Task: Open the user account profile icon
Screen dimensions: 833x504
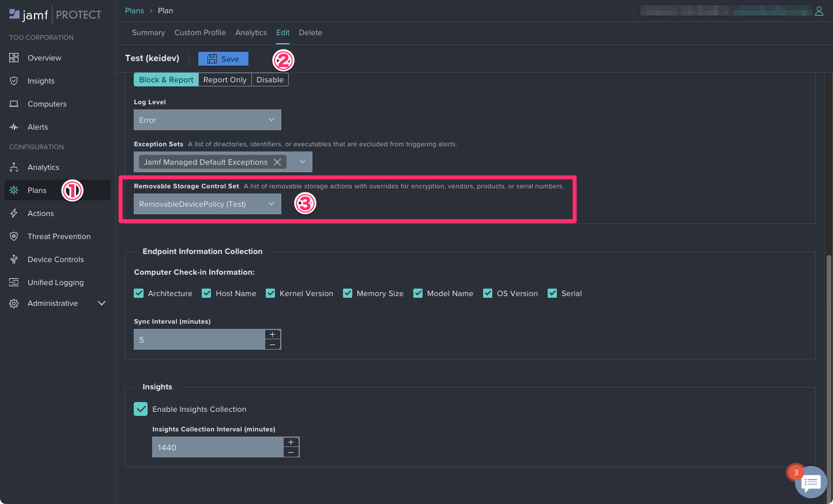Action: pos(819,11)
